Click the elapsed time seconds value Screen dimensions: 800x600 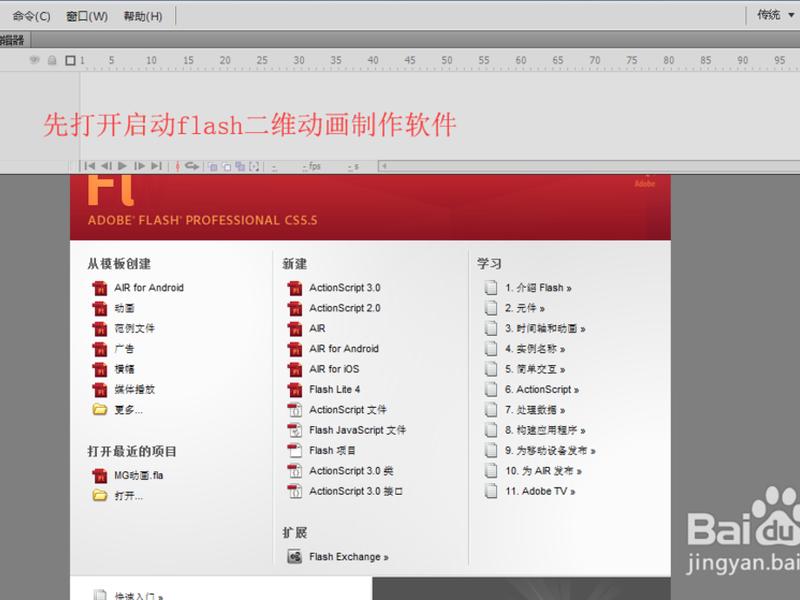click(353, 167)
